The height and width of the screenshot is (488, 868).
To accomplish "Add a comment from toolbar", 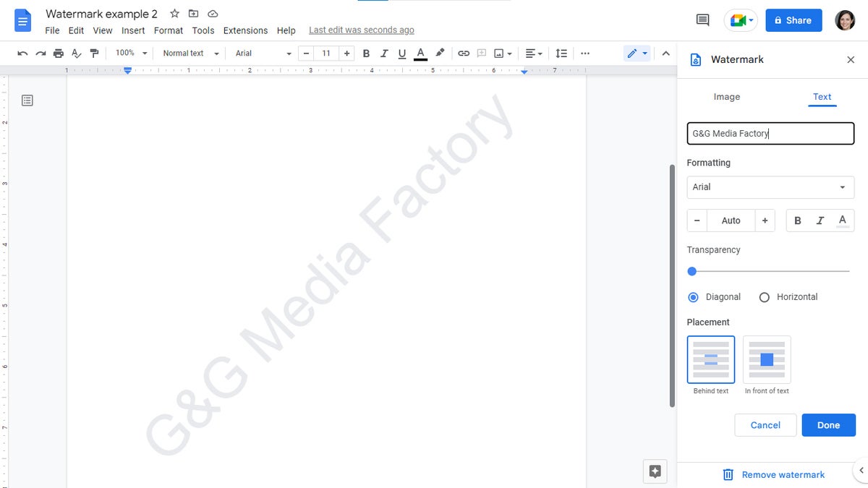I will (482, 53).
